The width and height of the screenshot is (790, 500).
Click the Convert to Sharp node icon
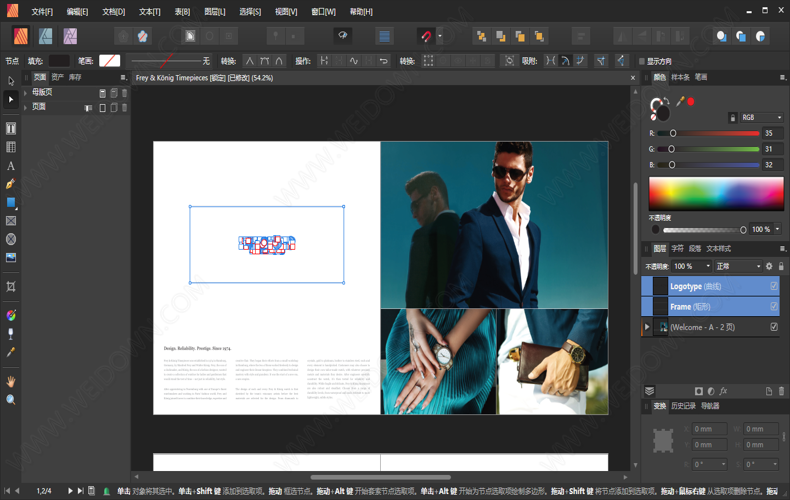250,61
